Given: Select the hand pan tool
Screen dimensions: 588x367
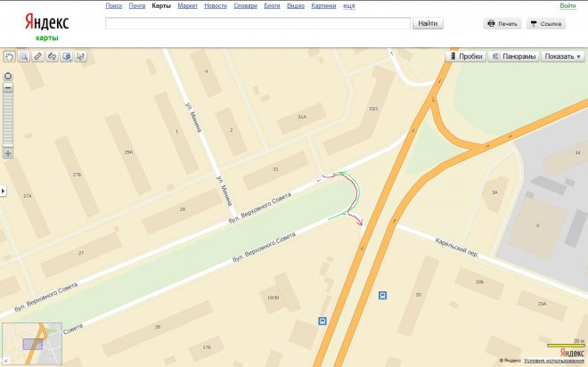Looking at the screenshot, I should [10, 56].
